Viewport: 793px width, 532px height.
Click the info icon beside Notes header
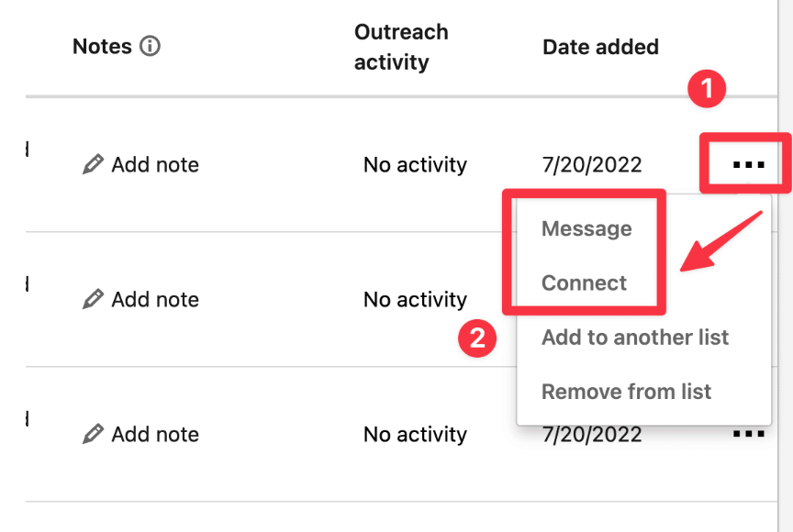151,46
